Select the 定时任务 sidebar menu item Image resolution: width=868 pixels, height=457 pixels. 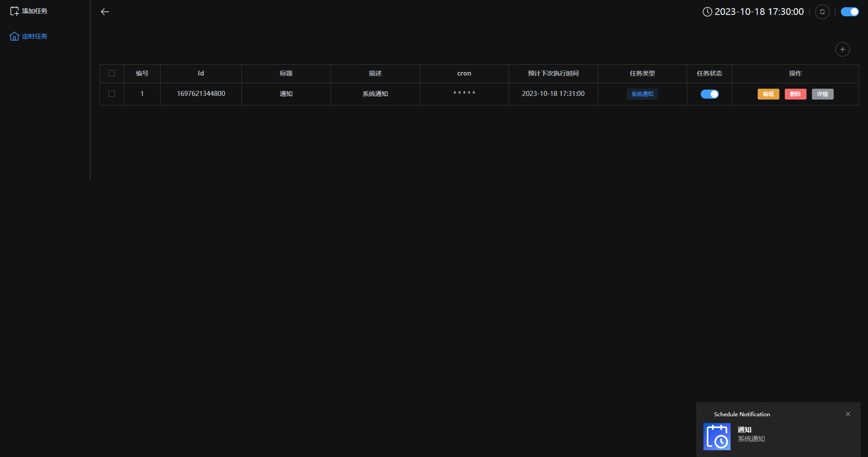coord(34,36)
